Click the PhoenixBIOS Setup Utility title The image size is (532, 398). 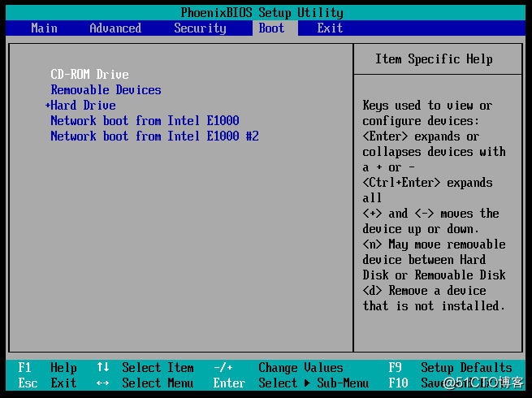pyautogui.click(x=262, y=12)
